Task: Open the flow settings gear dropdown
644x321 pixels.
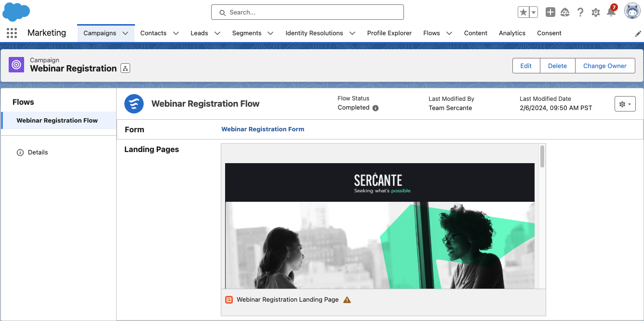Action: [625, 104]
